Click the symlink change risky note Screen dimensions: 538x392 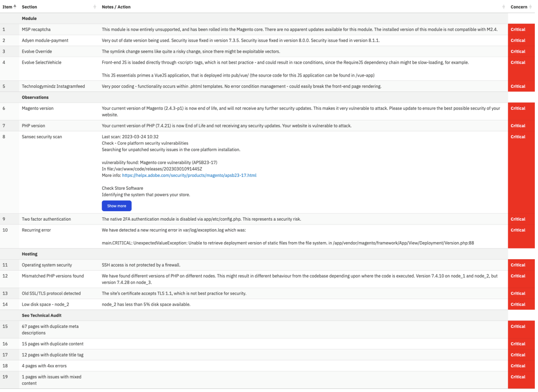coord(191,52)
